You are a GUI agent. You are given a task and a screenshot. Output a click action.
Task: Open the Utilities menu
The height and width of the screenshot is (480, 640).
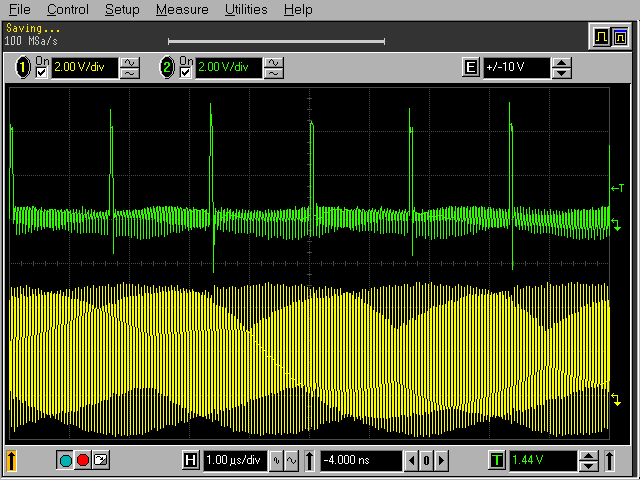246,9
